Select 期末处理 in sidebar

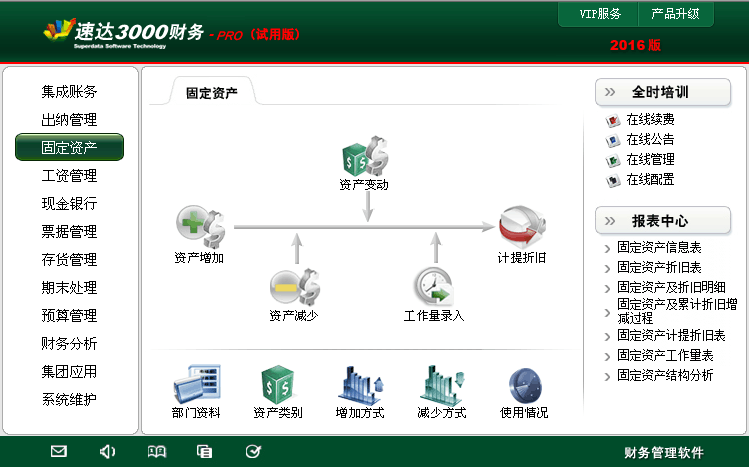tap(69, 287)
